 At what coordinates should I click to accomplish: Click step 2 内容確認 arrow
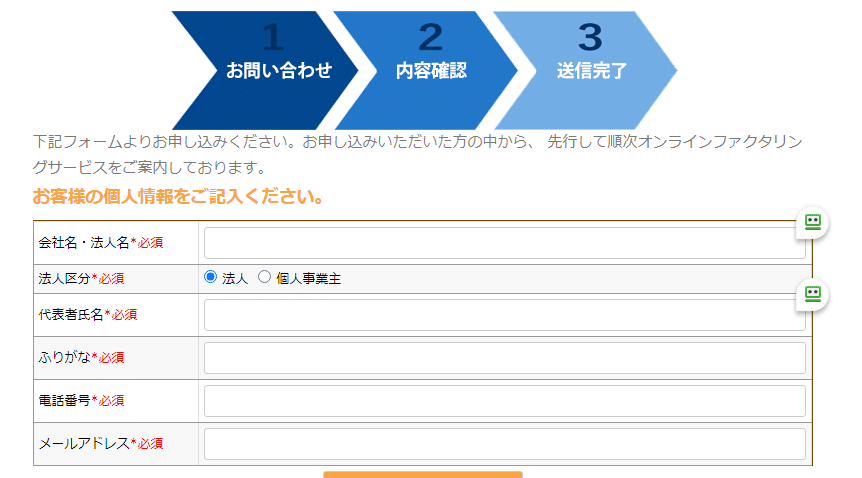coord(430,70)
